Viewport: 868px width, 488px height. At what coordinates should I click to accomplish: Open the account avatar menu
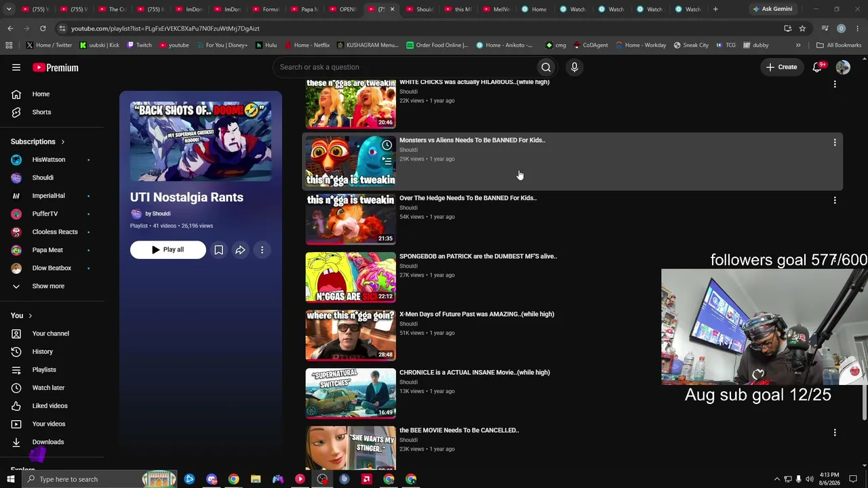[843, 67]
